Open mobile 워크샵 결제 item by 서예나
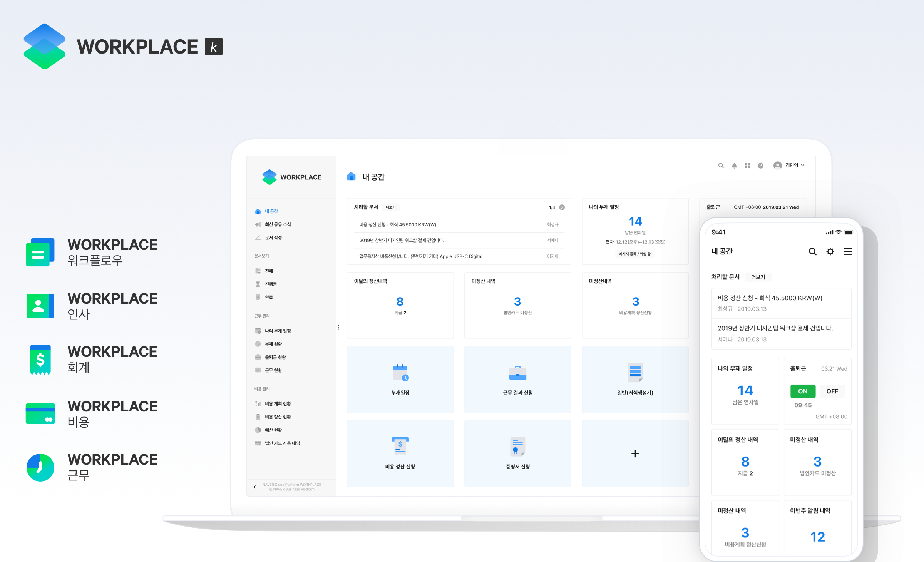The width and height of the screenshot is (924, 562). click(782, 334)
